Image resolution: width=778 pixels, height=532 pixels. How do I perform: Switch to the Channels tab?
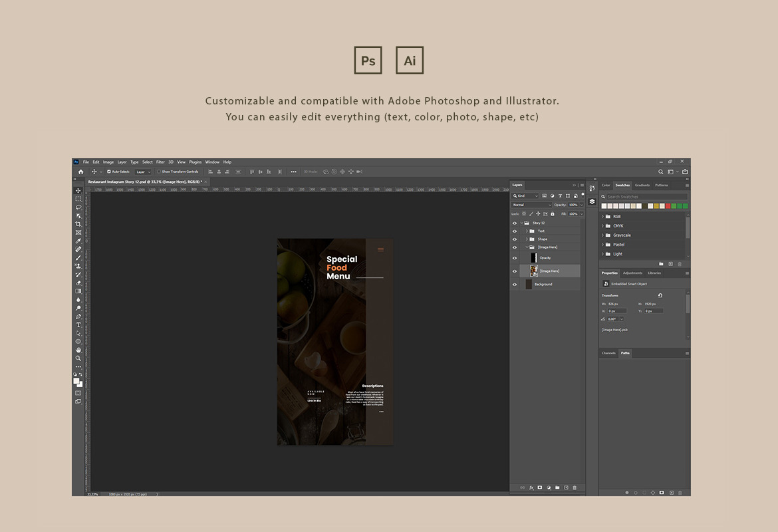pyautogui.click(x=609, y=353)
